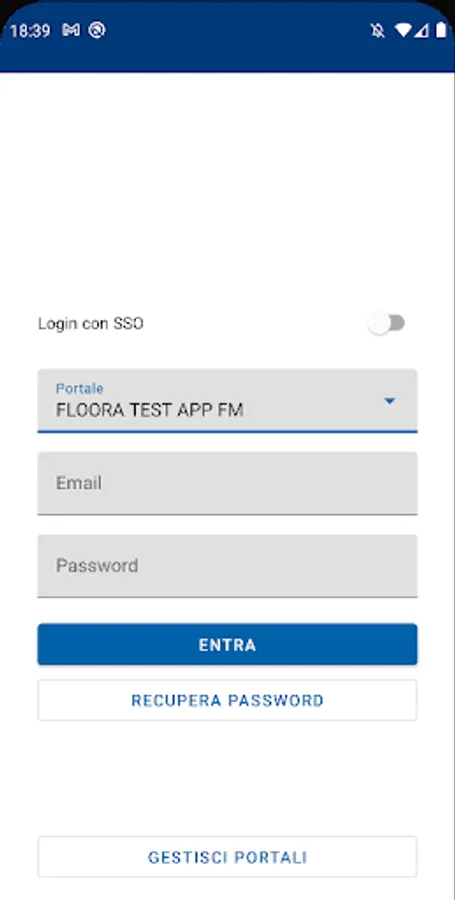Tap the muted bell icon in status bar
This screenshot has height=900, width=455.
click(377, 30)
